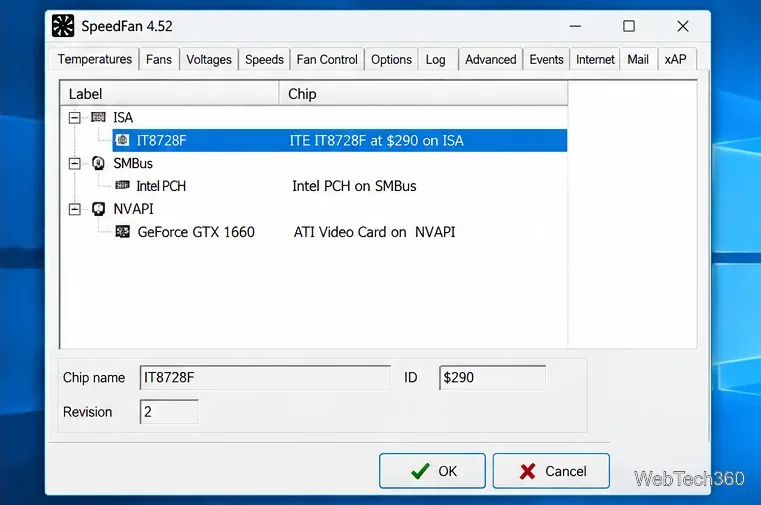Switch to the Options tab
761x505 pixels.
pos(391,60)
